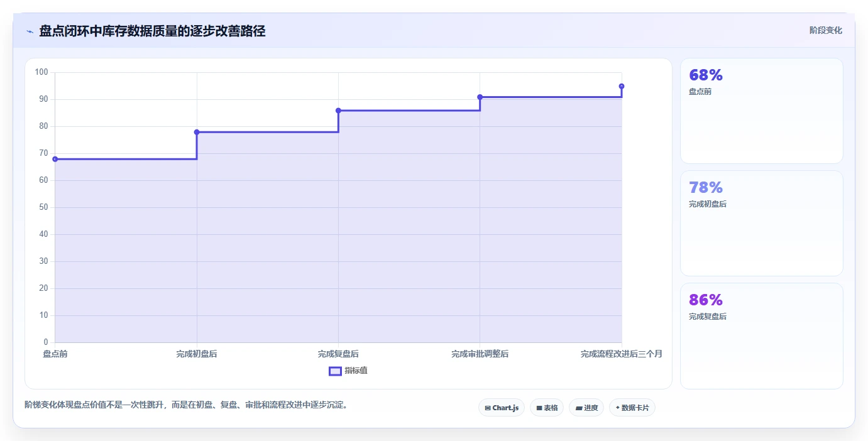Click the 68% 盘点前 card
This screenshot has width=868, height=441.
point(761,111)
